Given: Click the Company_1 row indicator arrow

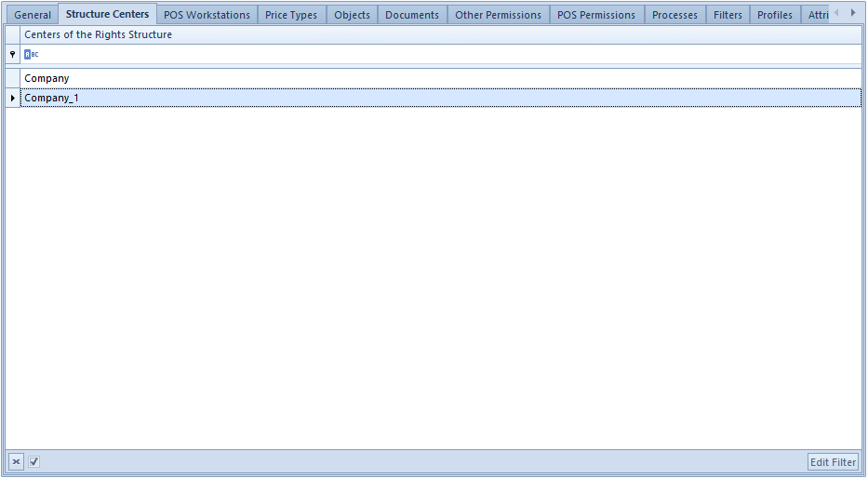Looking at the screenshot, I should pyautogui.click(x=13, y=98).
